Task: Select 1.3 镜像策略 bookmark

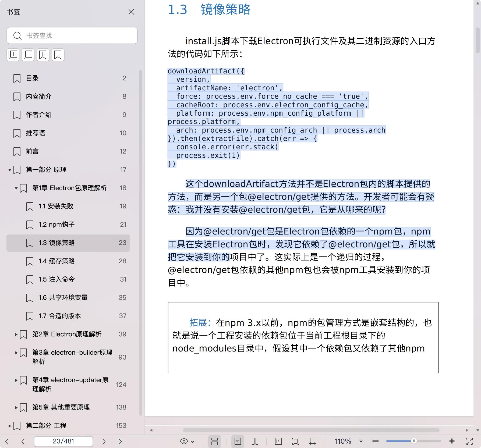Action: 69,243
